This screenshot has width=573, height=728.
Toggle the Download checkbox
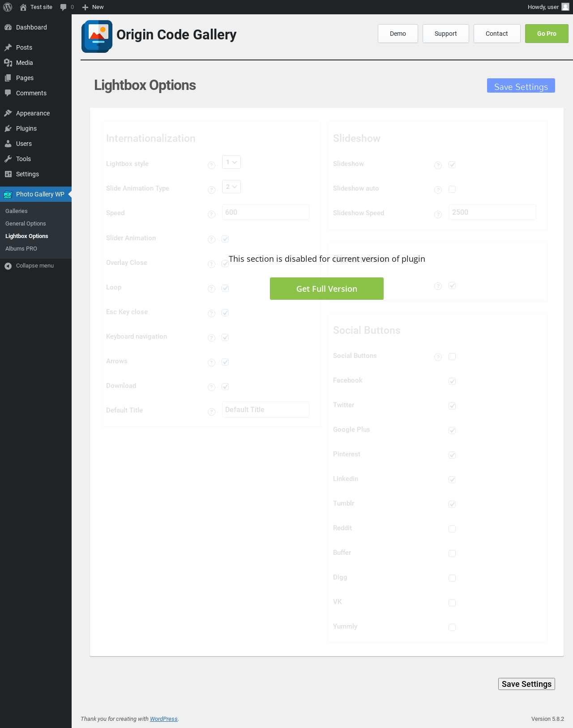point(225,387)
